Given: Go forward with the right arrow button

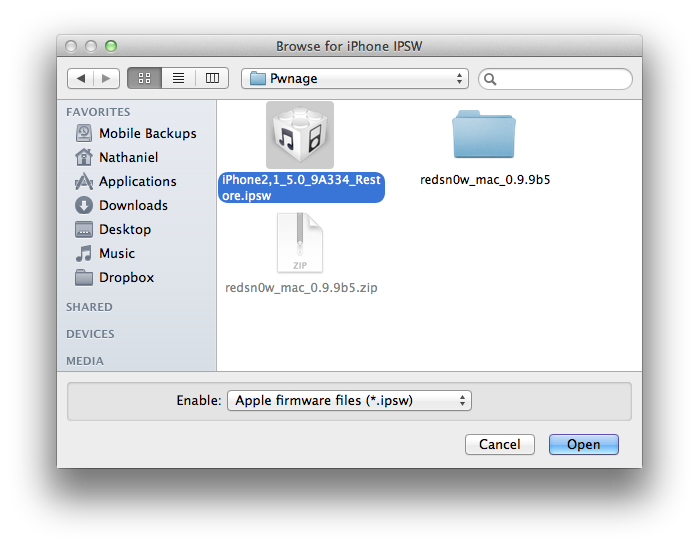Looking at the screenshot, I should 106,78.
